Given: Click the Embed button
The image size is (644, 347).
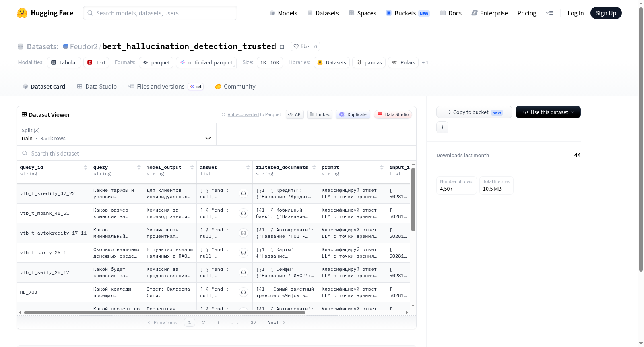Looking at the screenshot, I should (x=320, y=114).
